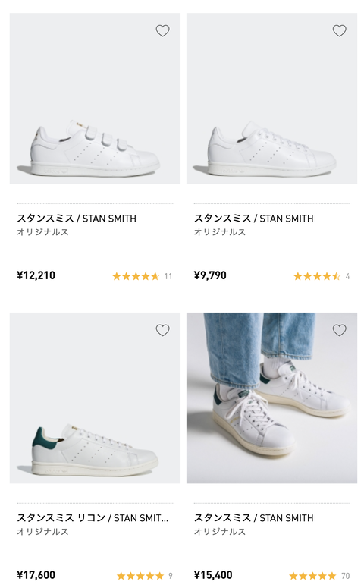364x588 pixels.
Task: Click オリジナルス category under Stan Smith Recon
Action: (42, 531)
